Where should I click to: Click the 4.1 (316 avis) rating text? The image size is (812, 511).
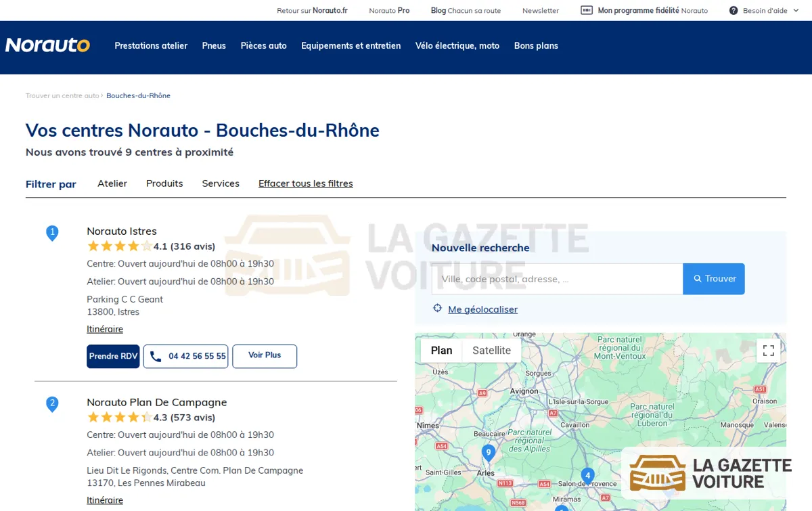coord(184,246)
